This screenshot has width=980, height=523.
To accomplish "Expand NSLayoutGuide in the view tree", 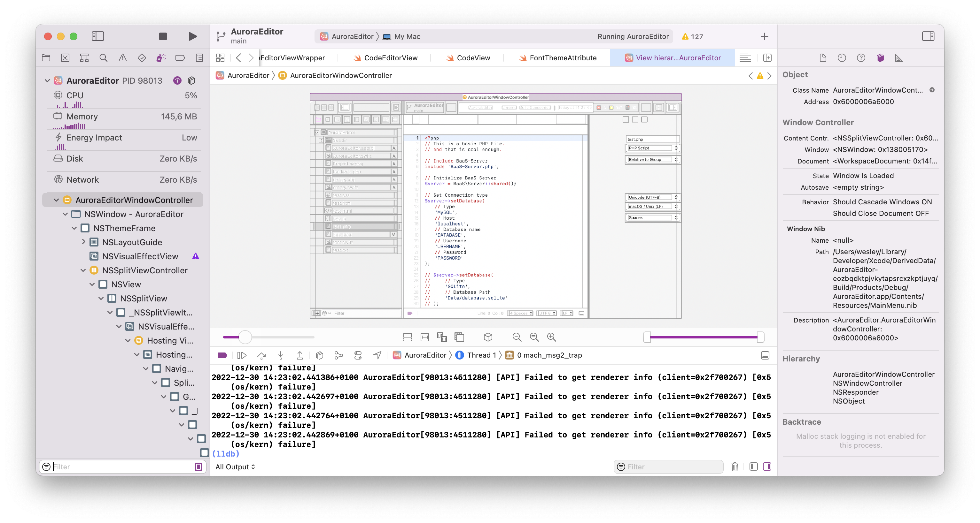I will pos(83,242).
